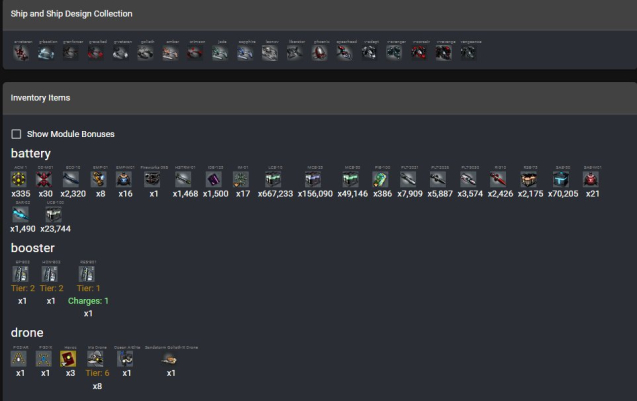Click the battery icon showing x667,233
The image size is (637, 401).
[273, 180]
